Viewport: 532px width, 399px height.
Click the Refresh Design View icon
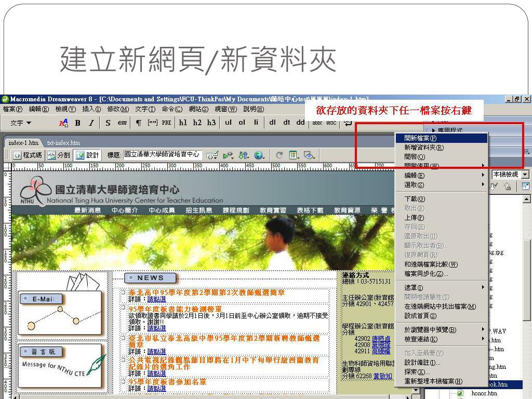click(279, 155)
